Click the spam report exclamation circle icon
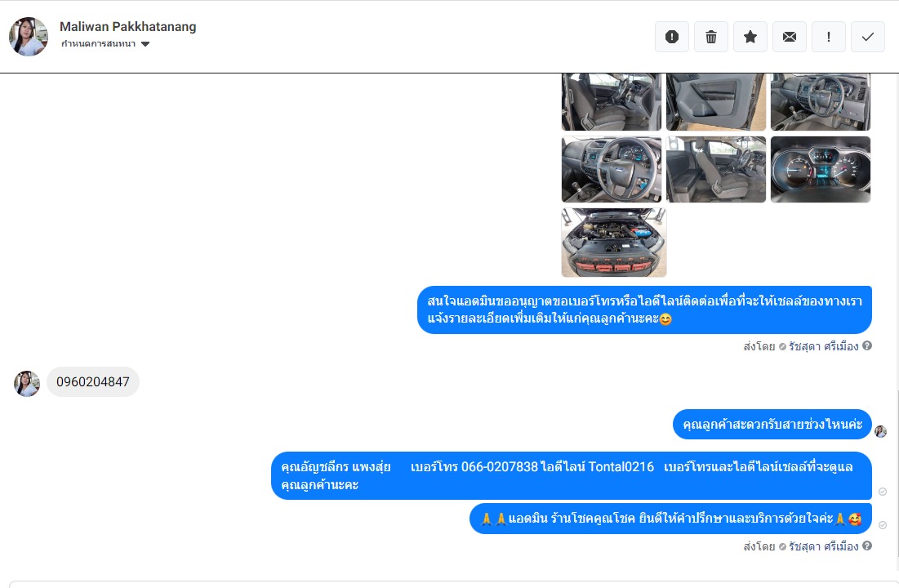The height and width of the screenshot is (588, 899). (x=672, y=37)
